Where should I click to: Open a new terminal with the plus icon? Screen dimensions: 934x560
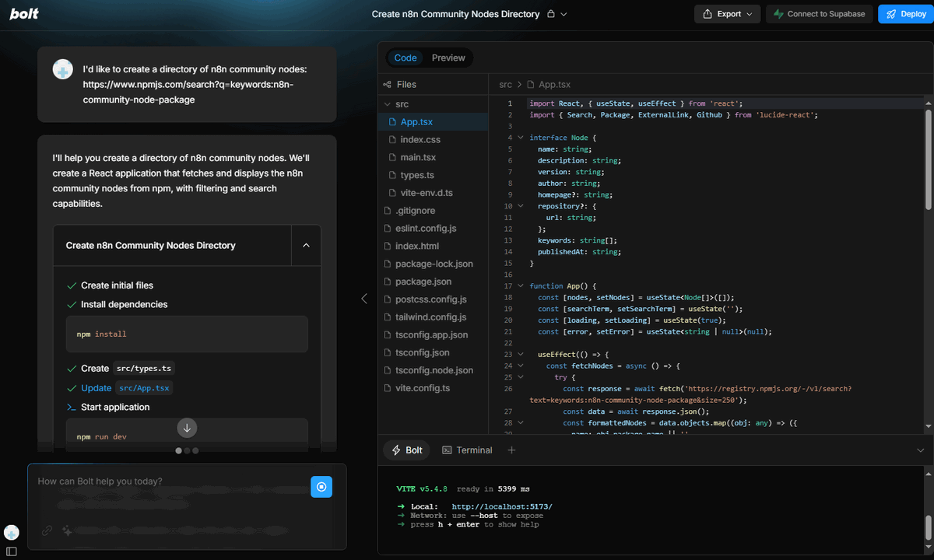click(510, 450)
